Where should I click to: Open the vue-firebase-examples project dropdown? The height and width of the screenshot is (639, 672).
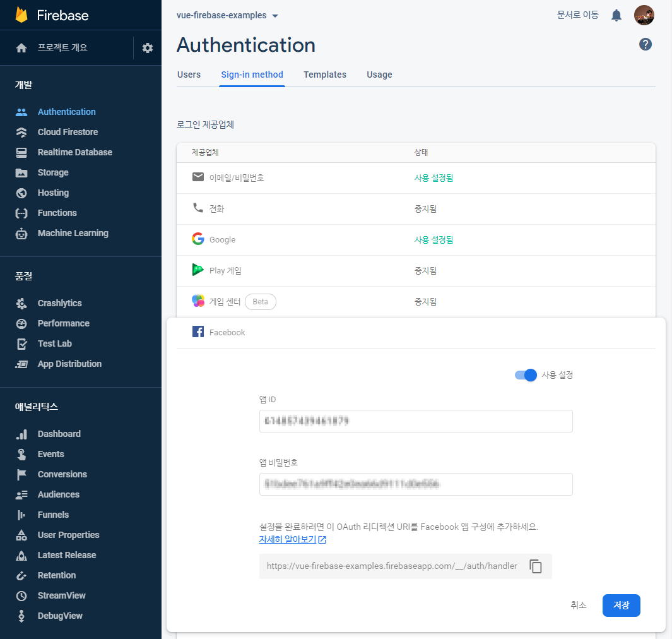coord(228,15)
